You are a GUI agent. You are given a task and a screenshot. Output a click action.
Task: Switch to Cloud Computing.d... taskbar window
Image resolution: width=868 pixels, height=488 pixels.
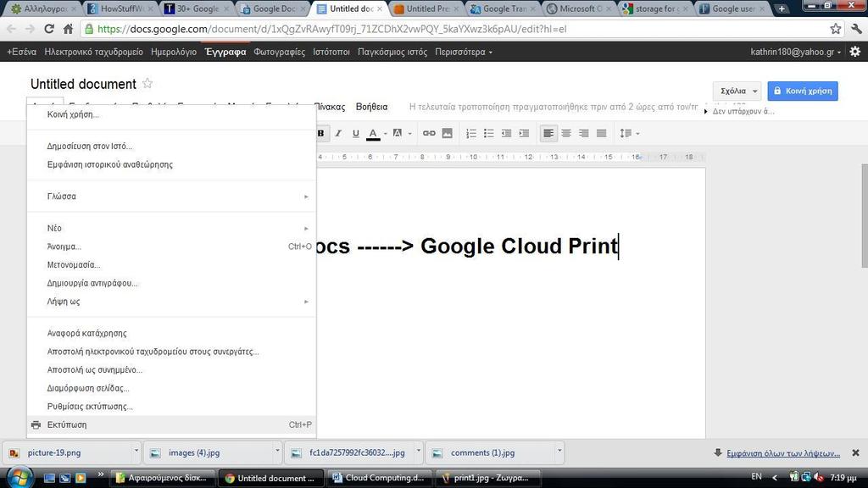pyautogui.click(x=379, y=478)
